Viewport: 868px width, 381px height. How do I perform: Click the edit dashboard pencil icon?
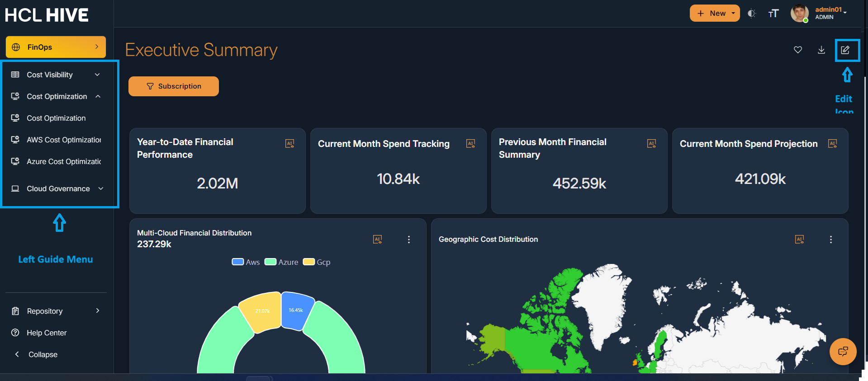pyautogui.click(x=845, y=50)
